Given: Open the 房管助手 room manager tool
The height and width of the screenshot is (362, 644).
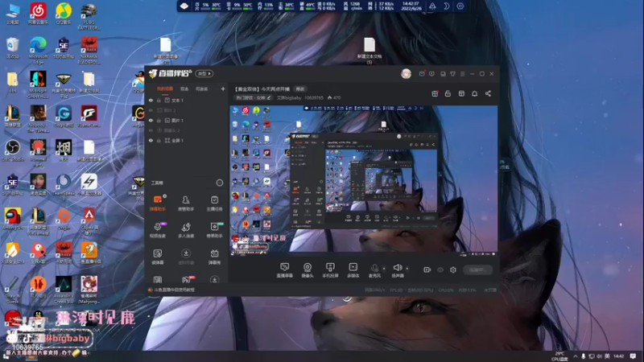Looking at the screenshot, I should (x=186, y=203).
